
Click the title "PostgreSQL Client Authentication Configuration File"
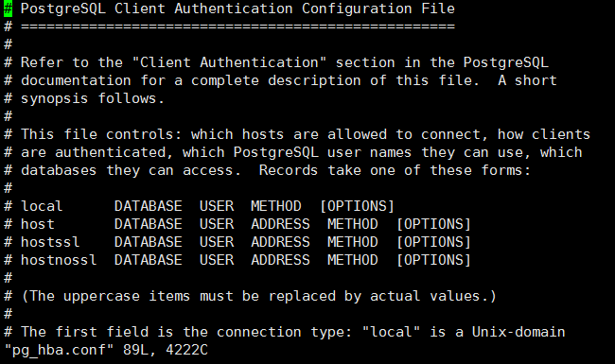[237, 9]
